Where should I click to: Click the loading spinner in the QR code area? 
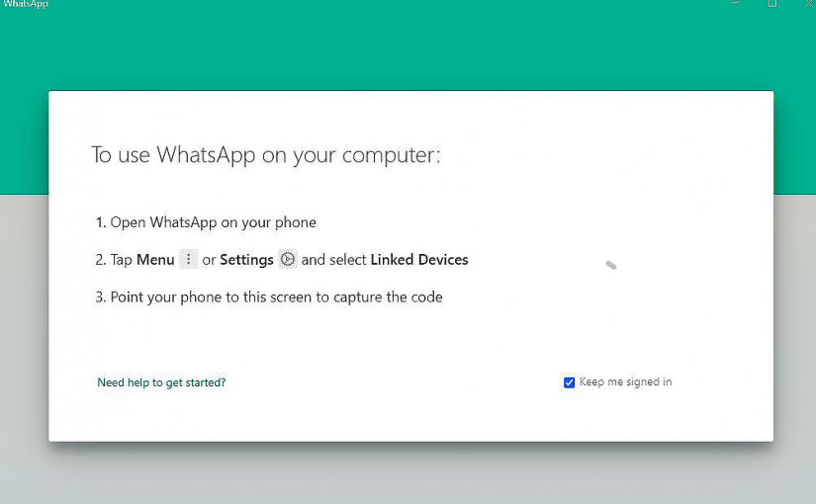click(x=611, y=265)
